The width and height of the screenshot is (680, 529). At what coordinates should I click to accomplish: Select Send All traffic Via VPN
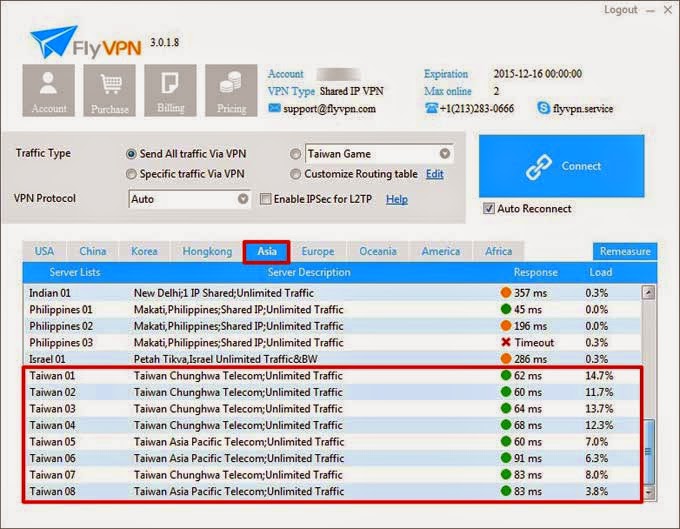tap(131, 154)
